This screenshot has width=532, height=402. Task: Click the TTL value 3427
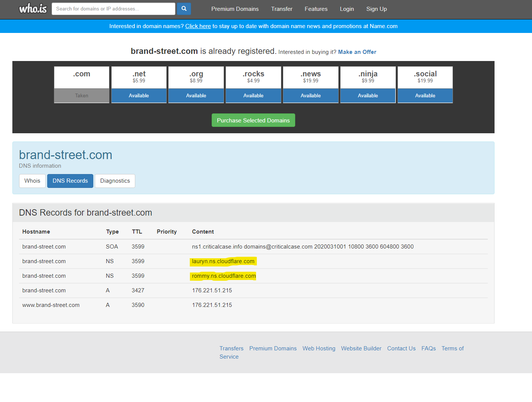point(138,290)
